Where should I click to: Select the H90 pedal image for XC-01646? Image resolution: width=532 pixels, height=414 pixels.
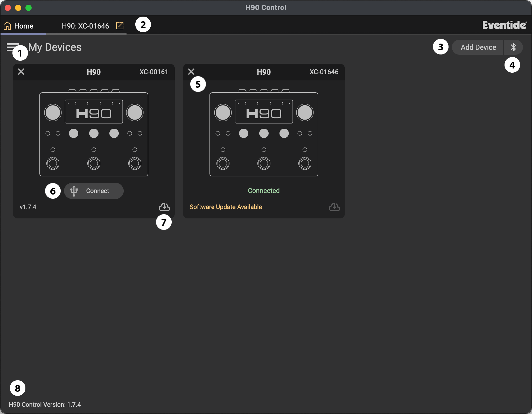click(x=264, y=133)
